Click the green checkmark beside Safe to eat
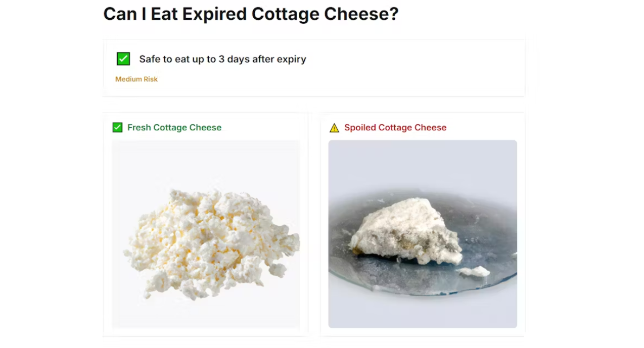 click(123, 59)
